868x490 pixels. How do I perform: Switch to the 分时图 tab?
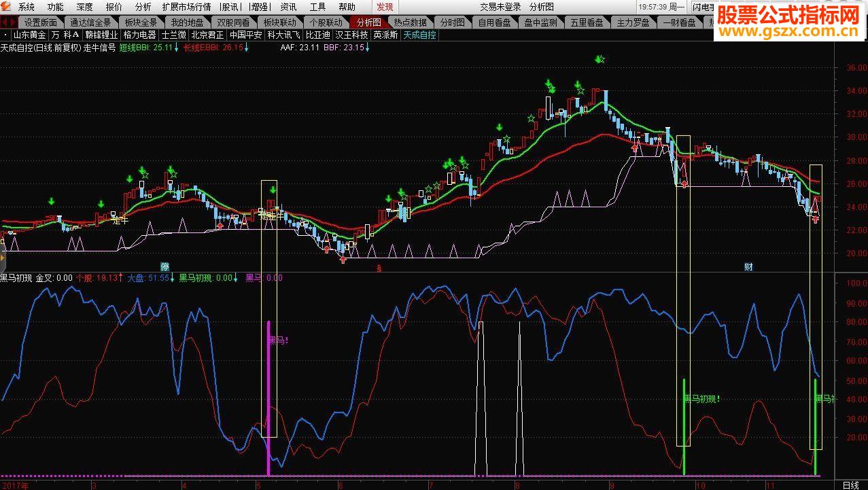tap(452, 22)
